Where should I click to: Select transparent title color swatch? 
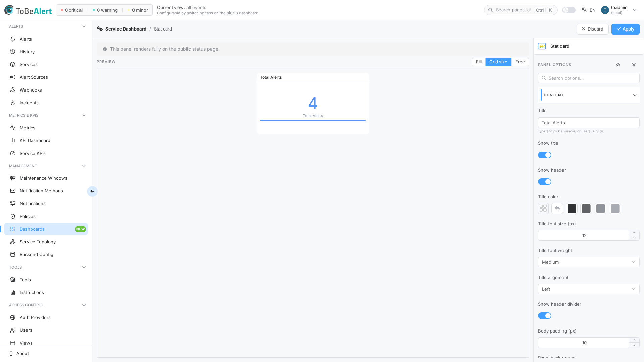[x=543, y=208]
